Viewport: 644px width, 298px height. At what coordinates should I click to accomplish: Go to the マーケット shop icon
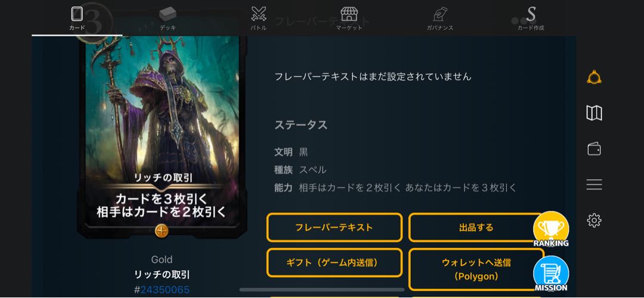point(349,18)
